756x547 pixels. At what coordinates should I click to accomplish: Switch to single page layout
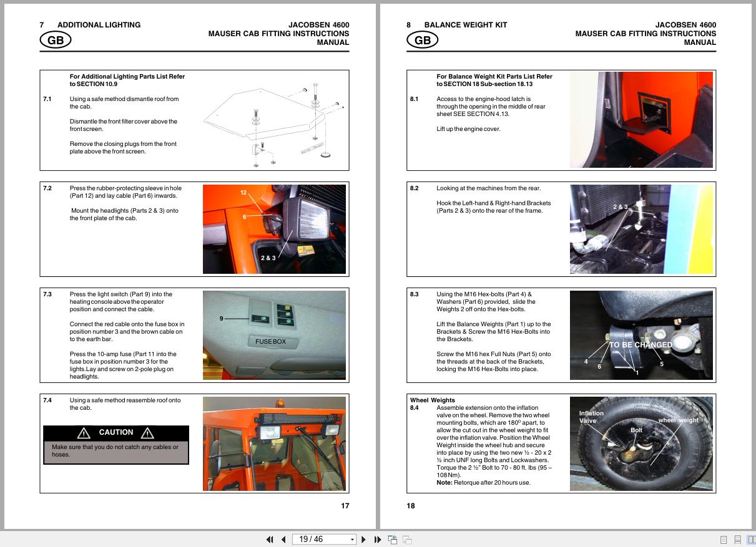pos(724,540)
